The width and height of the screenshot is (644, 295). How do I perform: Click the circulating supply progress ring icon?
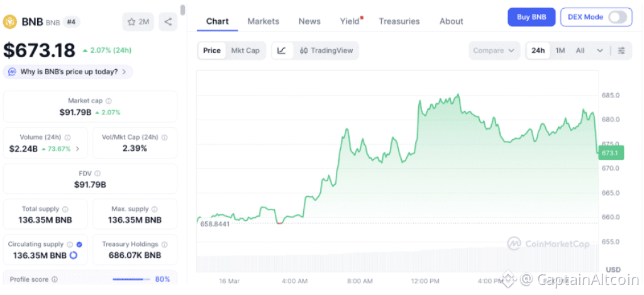[73, 255]
